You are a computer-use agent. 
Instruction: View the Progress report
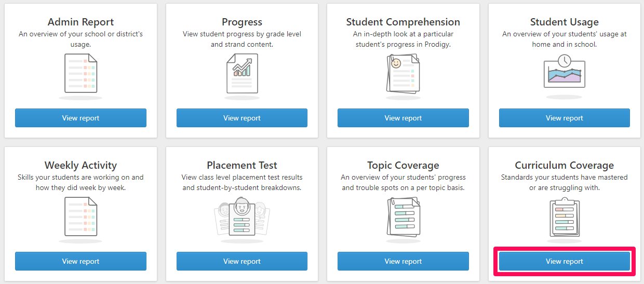[242, 118]
